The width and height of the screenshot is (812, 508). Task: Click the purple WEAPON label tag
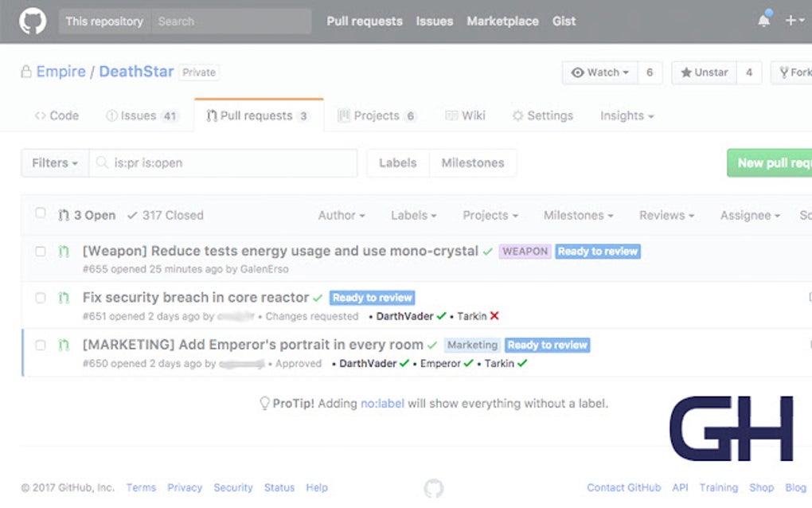(525, 252)
